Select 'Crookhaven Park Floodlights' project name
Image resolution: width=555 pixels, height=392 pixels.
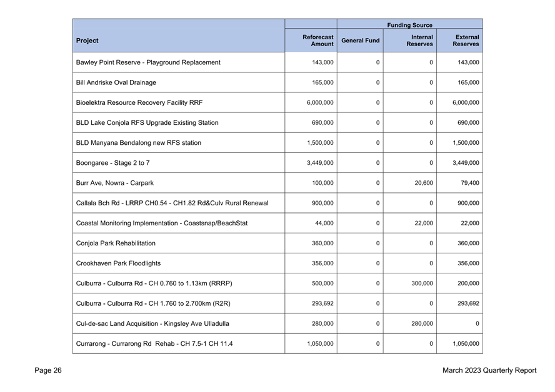[x=118, y=263]
